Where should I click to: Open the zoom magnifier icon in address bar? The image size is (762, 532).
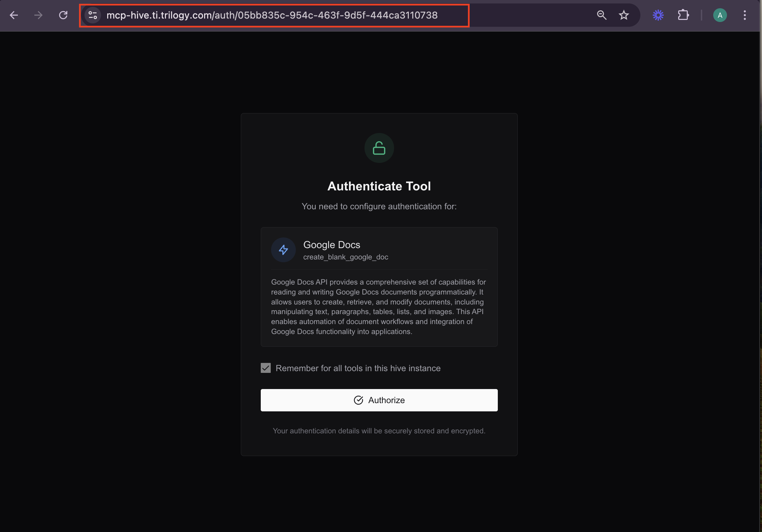point(602,15)
